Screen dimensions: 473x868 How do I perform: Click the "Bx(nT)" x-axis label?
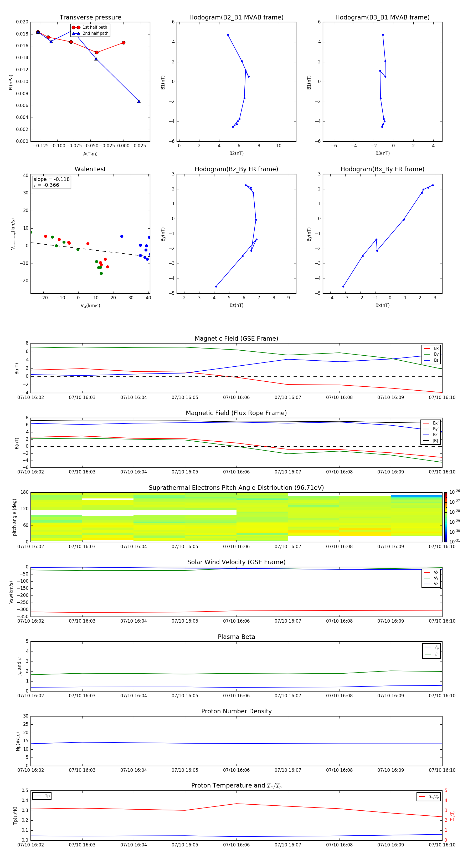pos(382,305)
